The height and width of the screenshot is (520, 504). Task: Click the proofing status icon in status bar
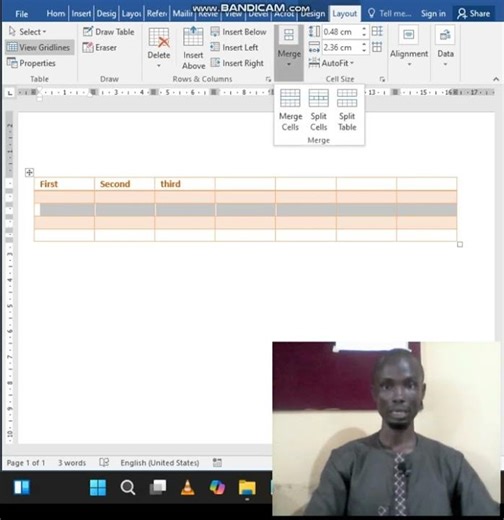tap(104, 462)
